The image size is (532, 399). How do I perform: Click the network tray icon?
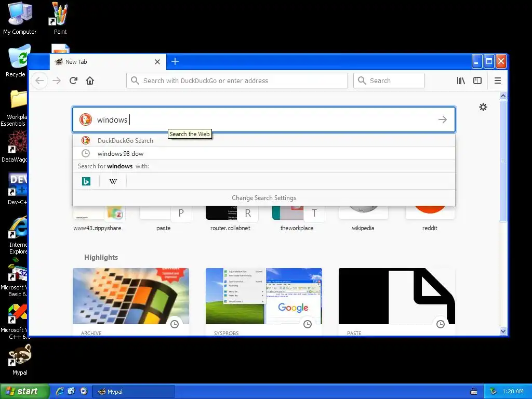pos(494,391)
